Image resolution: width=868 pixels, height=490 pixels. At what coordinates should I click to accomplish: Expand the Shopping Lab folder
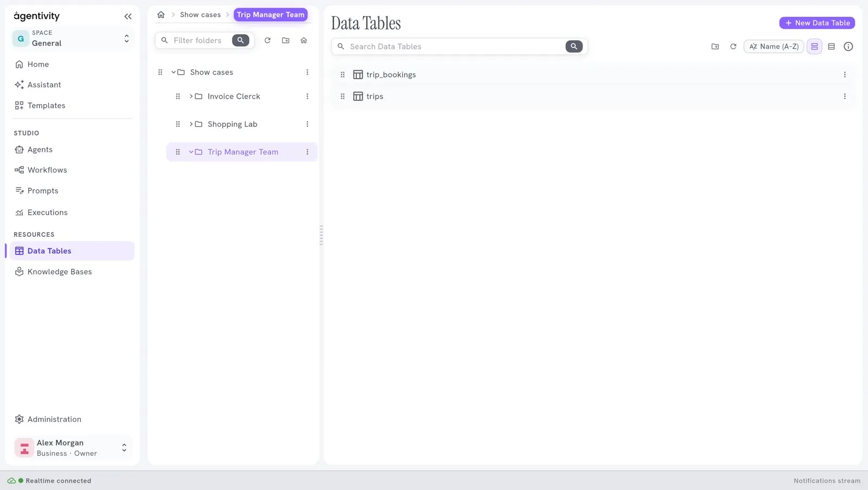[191, 124]
